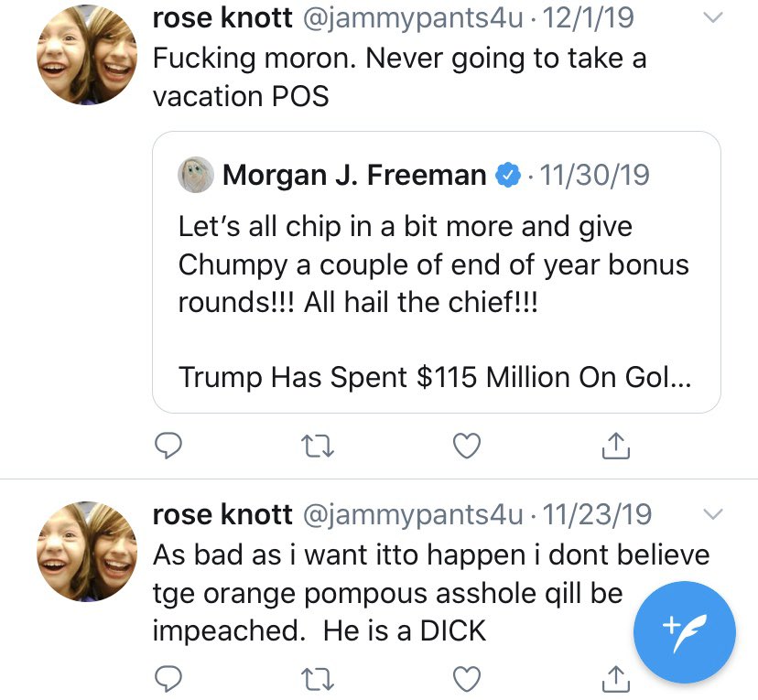
Task: Reply to the 11/23/19 impeachment tweet
Action: (168, 679)
